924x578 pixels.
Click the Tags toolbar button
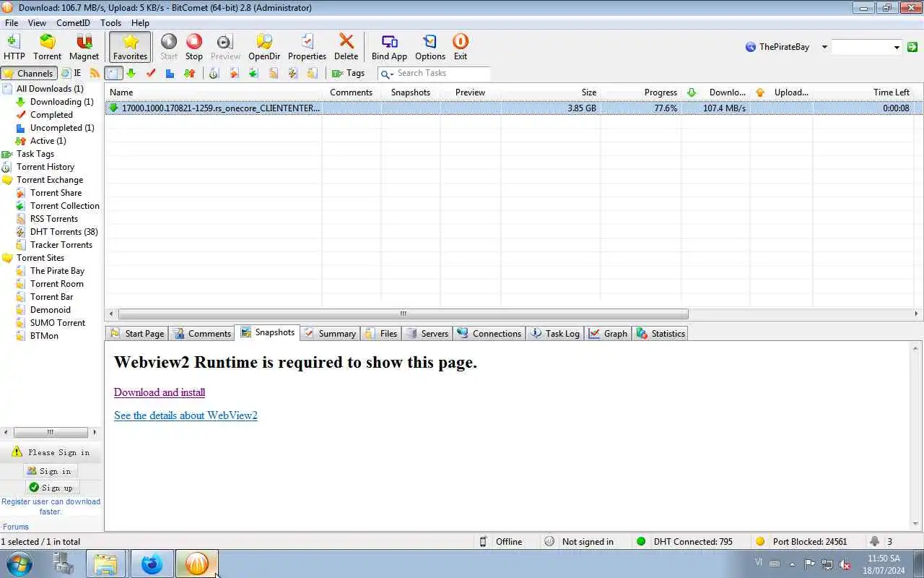[348, 73]
